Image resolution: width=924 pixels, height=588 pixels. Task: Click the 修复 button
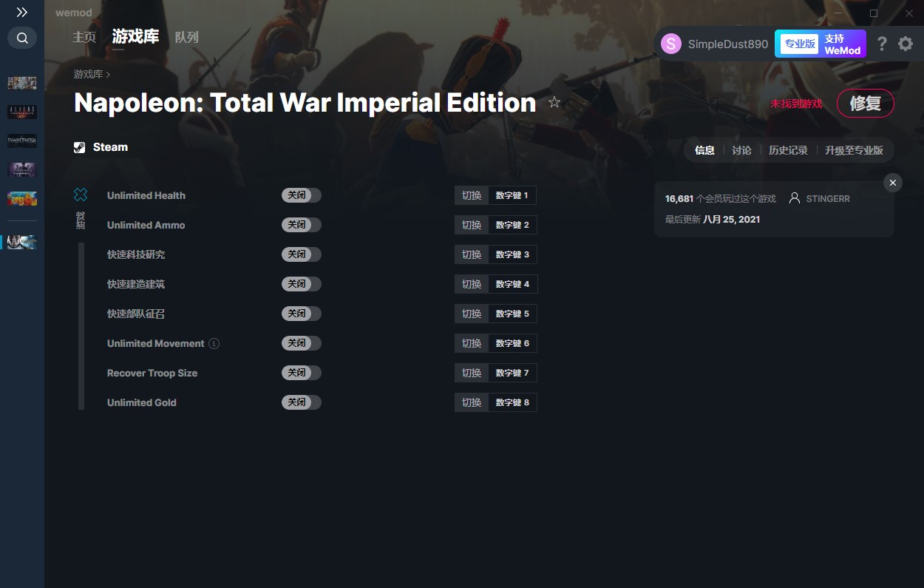(x=865, y=104)
